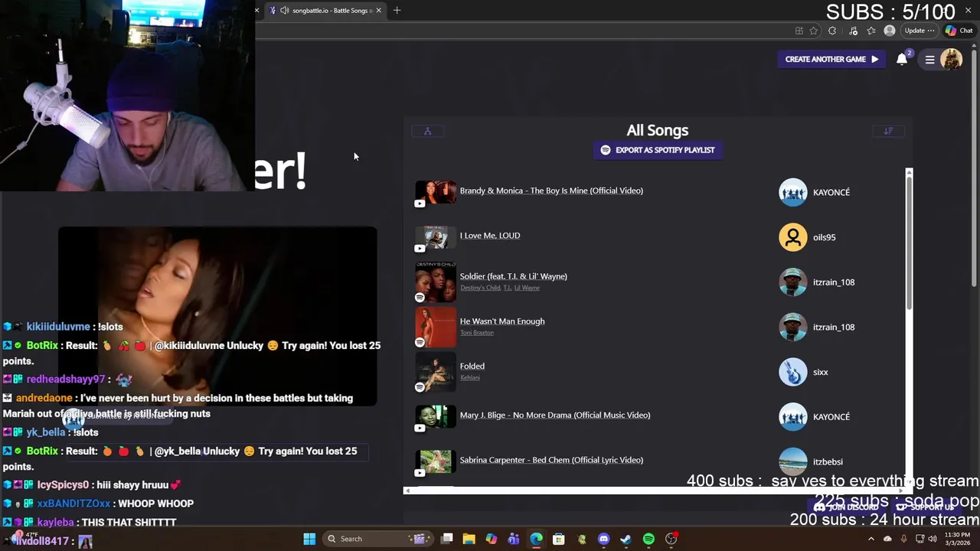Click the itzbebsi username

pyautogui.click(x=828, y=461)
